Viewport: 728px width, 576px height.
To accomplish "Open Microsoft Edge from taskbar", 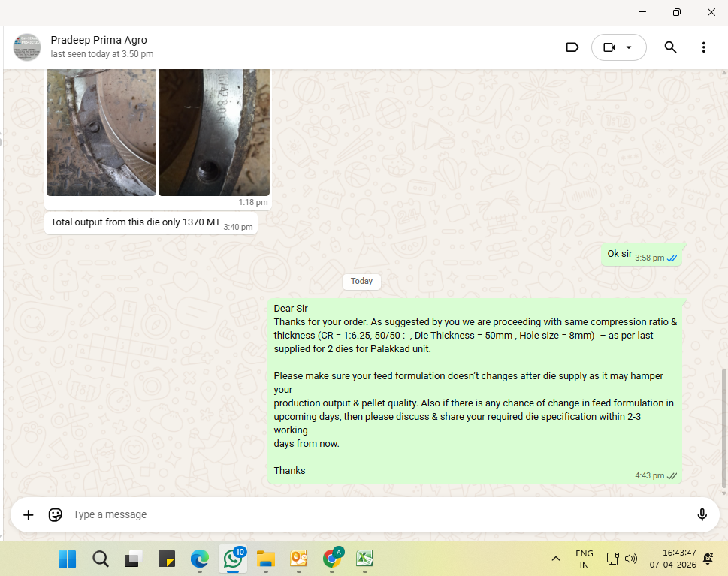I will click(199, 559).
